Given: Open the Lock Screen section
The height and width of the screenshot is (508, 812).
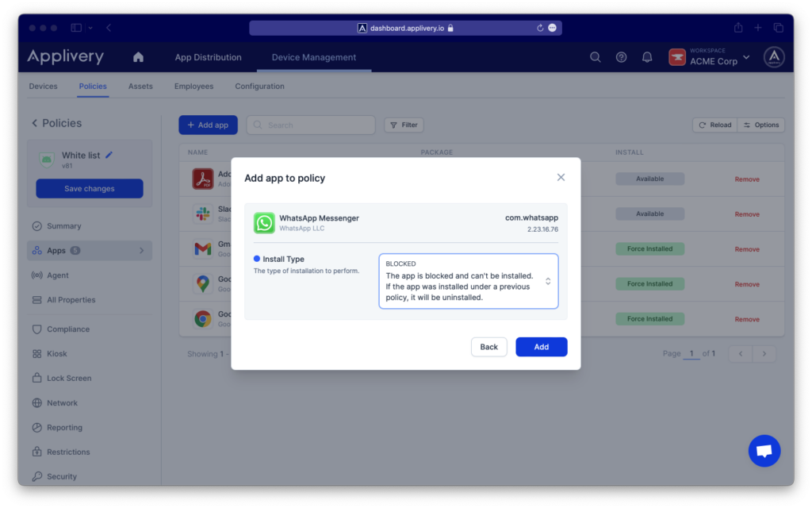Looking at the screenshot, I should point(90,378).
